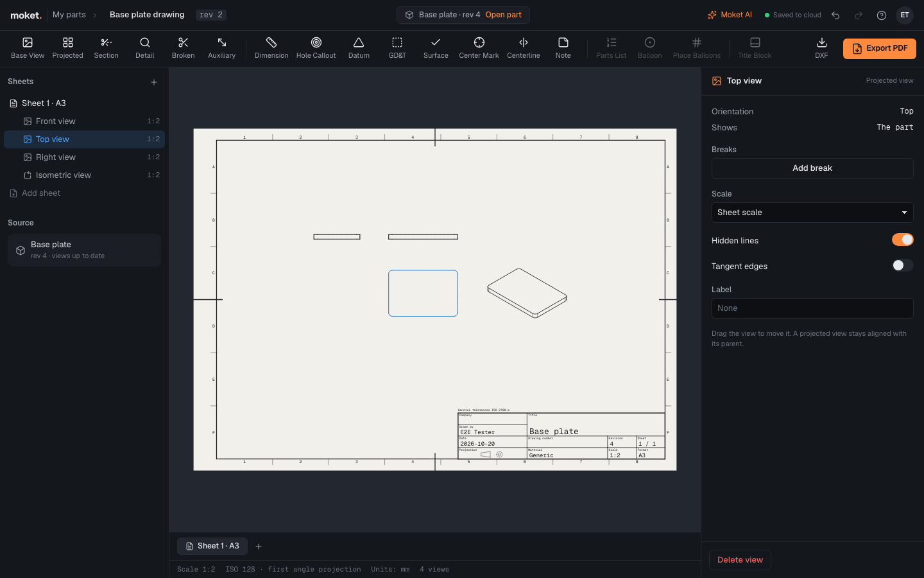924x578 pixels.
Task: Open the help question mark icon
Action: pos(882,15)
